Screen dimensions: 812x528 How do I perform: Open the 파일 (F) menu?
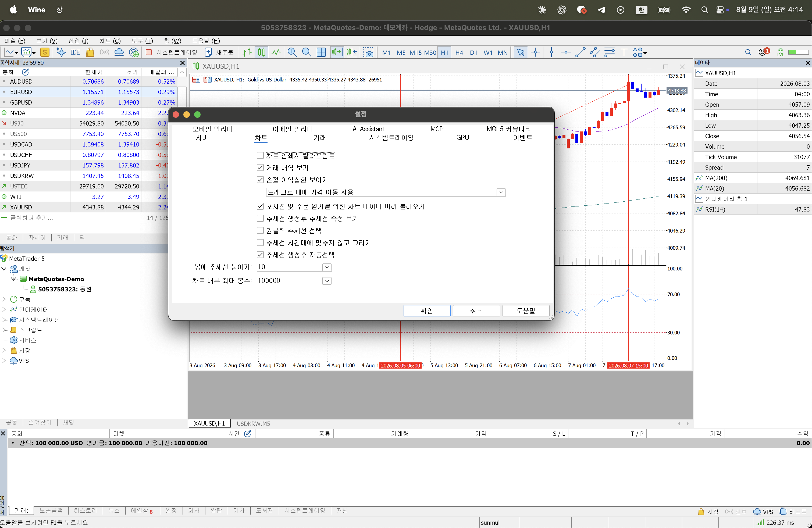[x=15, y=41]
